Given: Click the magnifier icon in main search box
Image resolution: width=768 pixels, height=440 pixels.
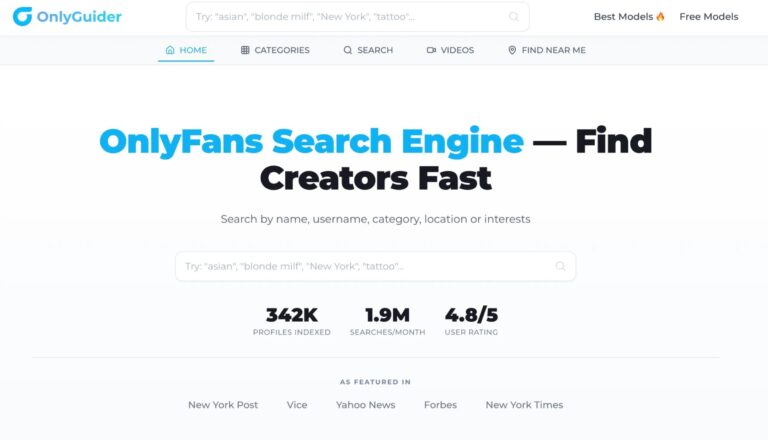Looking at the screenshot, I should click(560, 266).
